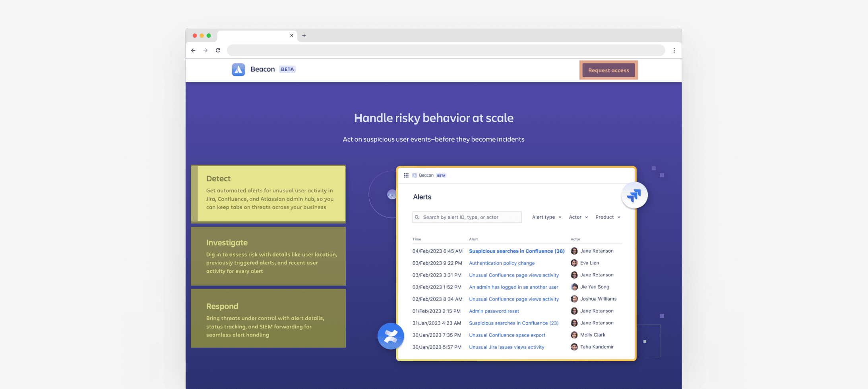Click the browser address bar
The width and height of the screenshot is (868, 389).
446,50
